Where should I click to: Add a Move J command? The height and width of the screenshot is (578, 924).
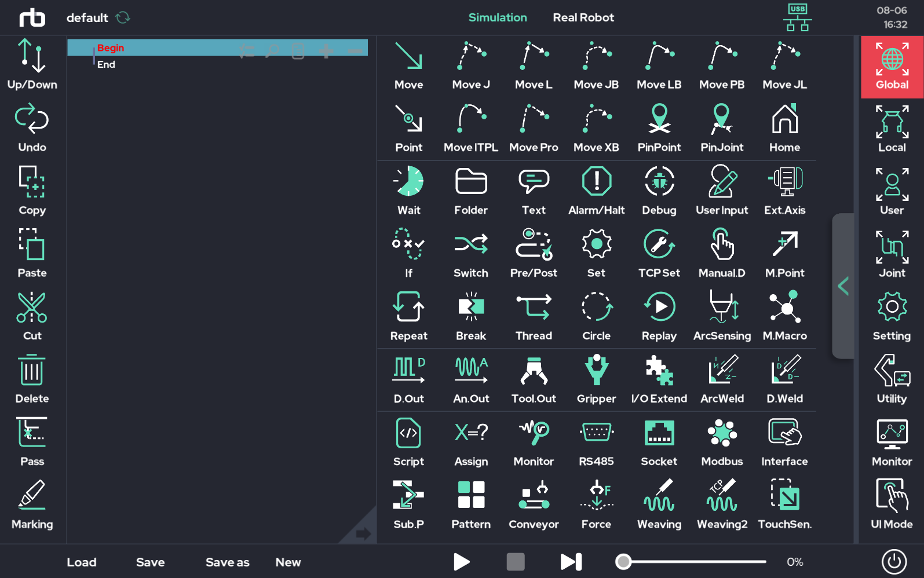(x=471, y=65)
